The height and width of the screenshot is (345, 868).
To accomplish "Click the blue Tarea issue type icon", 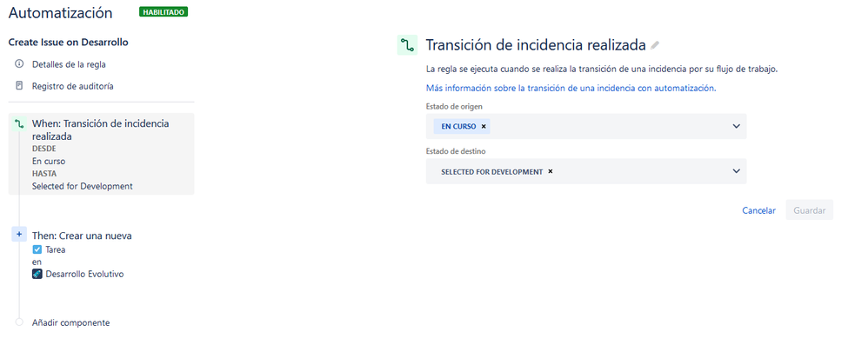I will [x=37, y=249].
